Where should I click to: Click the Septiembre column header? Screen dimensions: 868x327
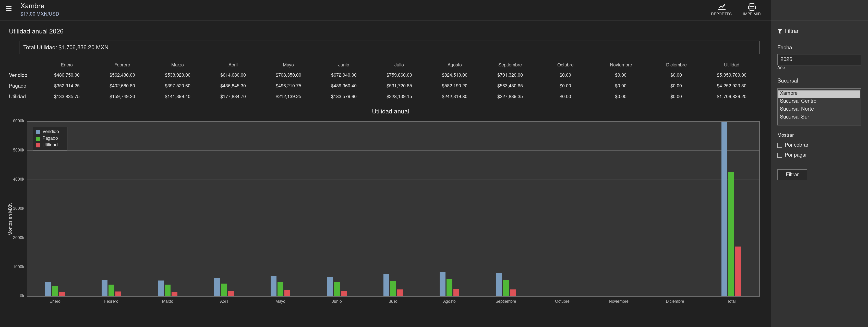click(510, 65)
